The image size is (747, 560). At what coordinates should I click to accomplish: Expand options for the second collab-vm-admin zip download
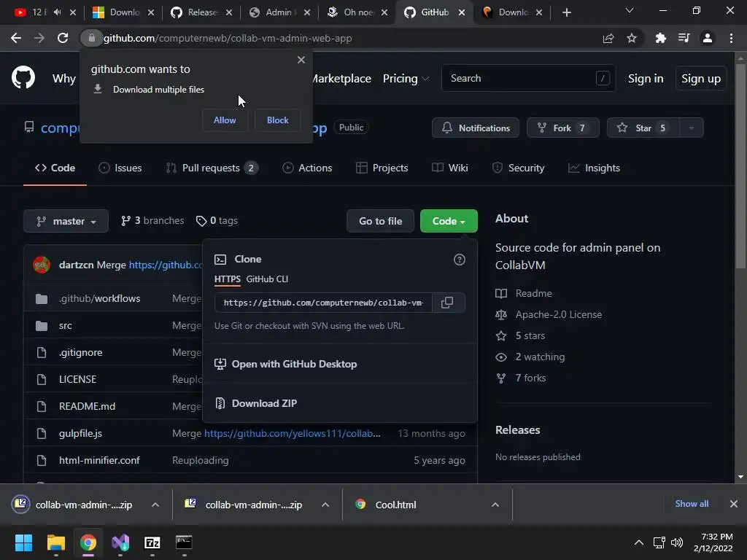point(325,505)
